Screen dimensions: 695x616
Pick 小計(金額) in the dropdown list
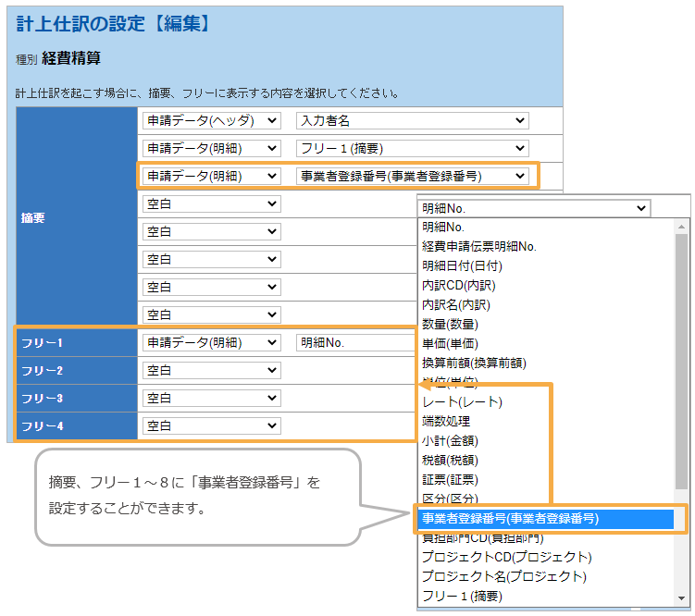tap(451, 440)
